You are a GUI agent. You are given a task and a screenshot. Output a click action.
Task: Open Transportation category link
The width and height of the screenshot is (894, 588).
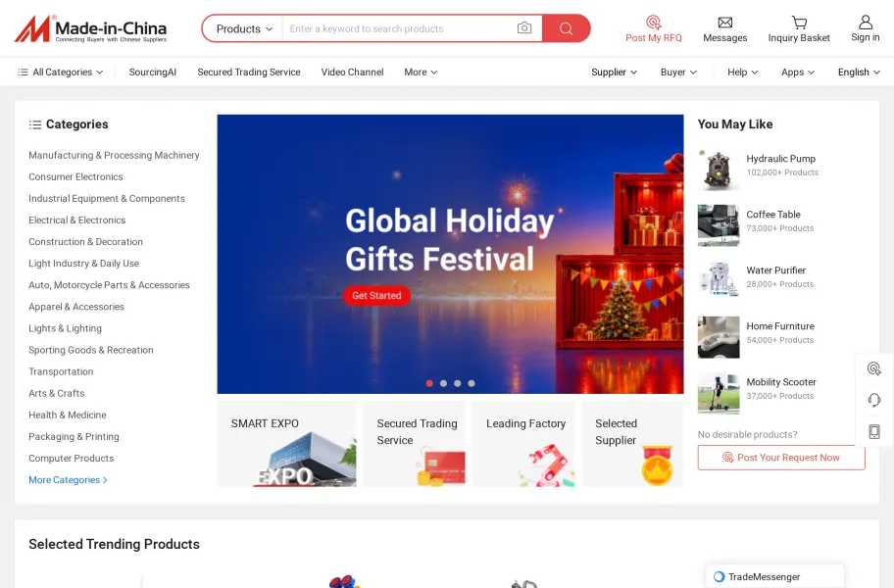pos(61,371)
